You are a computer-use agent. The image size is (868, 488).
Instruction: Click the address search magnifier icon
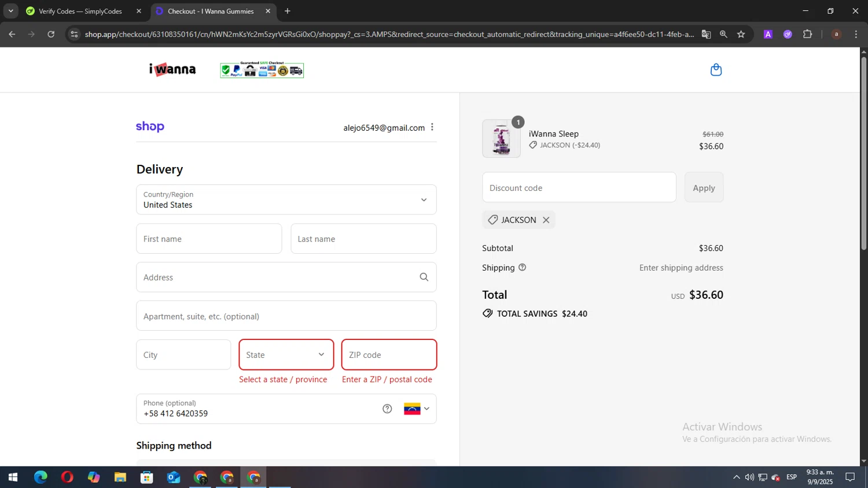424,277
